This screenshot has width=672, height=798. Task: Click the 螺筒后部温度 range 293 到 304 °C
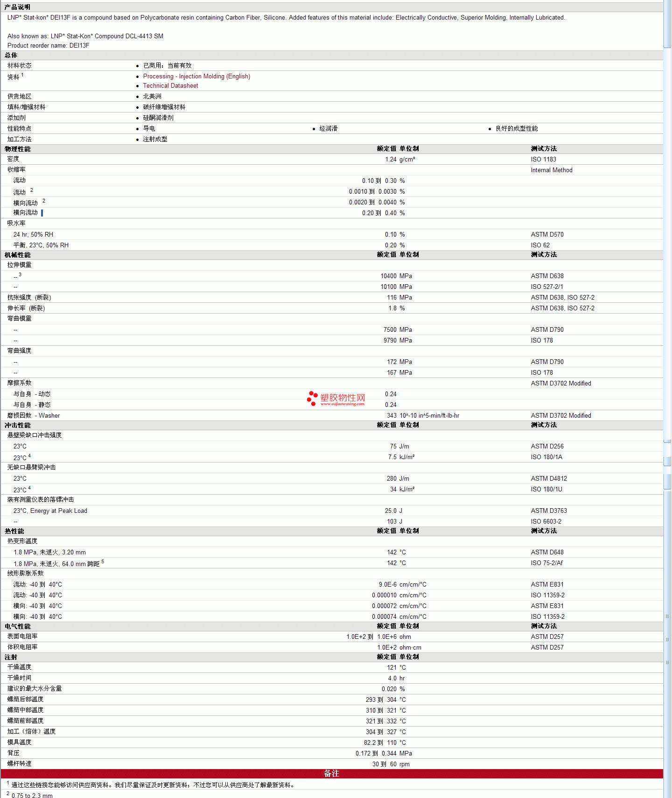click(386, 700)
